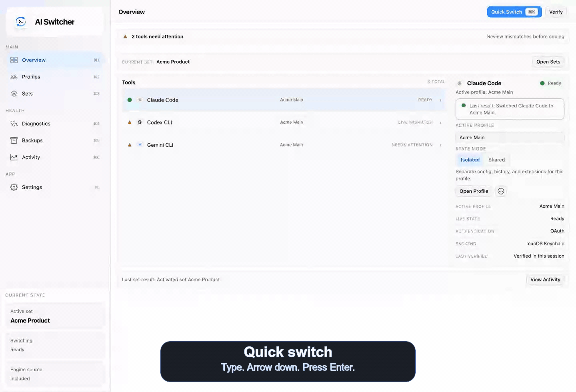
Task: Click the Codex CLI tool icon
Action: point(140,122)
